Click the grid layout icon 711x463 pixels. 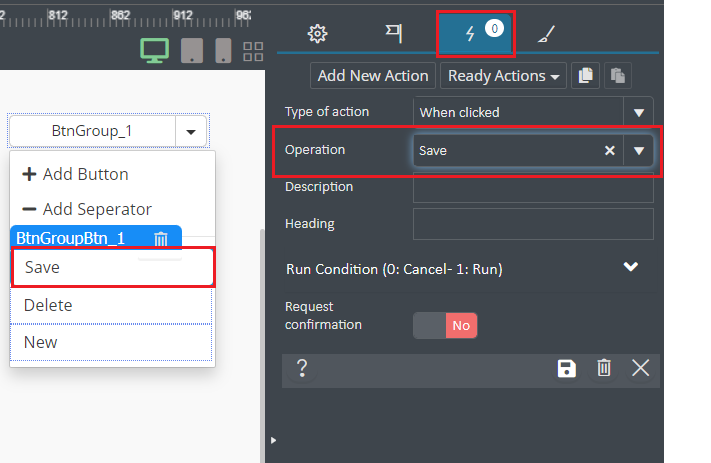(x=253, y=51)
